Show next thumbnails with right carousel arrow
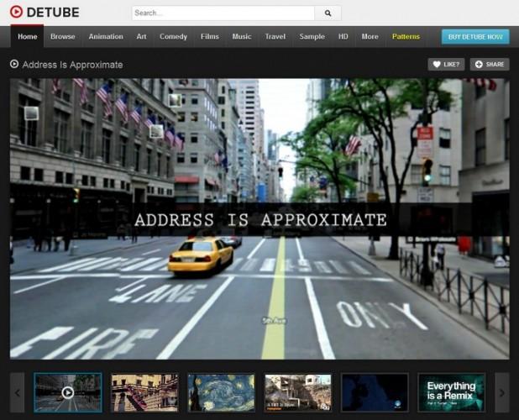 tap(502, 393)
